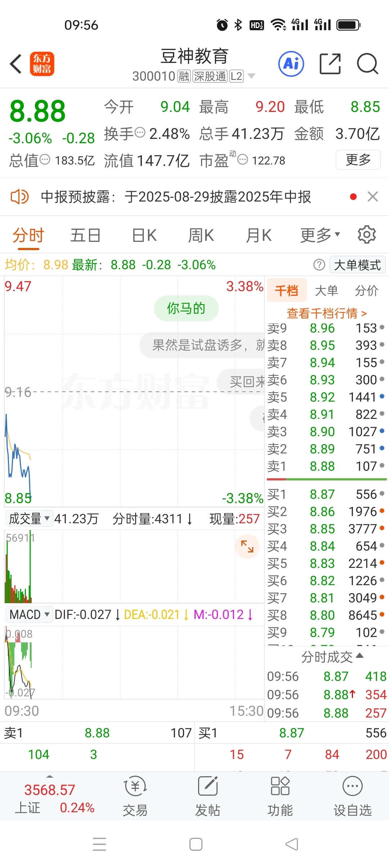Open chart settings gear icon
This screenshot has width=389, height=868.
[367, 235]
